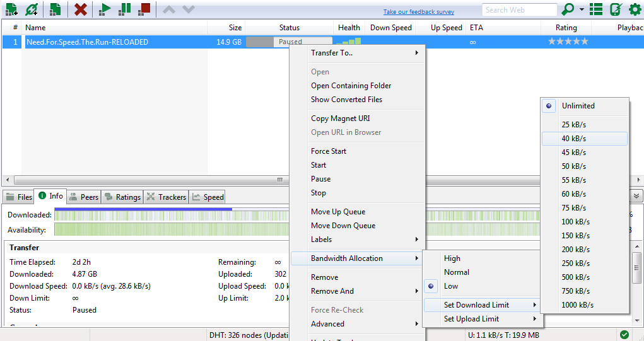
Task: Expand the Remove And submenu
Action: (356, 291)
